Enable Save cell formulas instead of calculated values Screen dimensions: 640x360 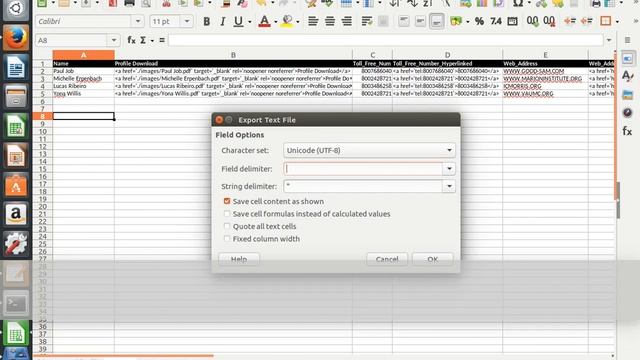(x=227, y=213)
